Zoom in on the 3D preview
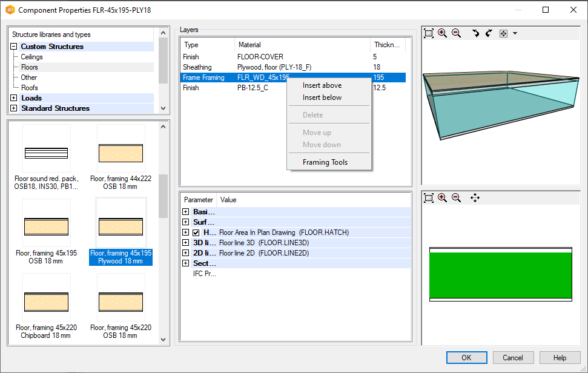The width and height of the screenshot is (588, 373). point(443,33)
